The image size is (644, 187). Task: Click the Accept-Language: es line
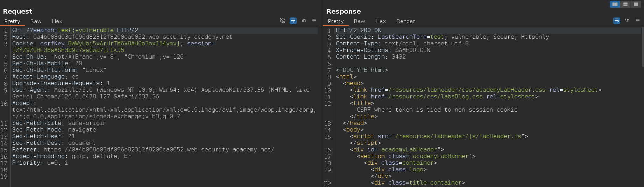pyautogui.click(x=45, y=77)
